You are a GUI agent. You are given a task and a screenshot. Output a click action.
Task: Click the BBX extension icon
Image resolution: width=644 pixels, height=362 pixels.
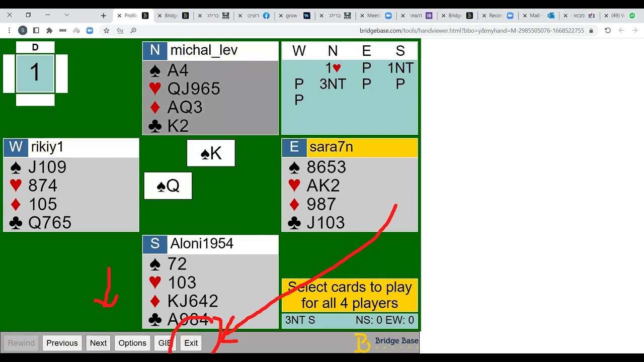point(63,31)
